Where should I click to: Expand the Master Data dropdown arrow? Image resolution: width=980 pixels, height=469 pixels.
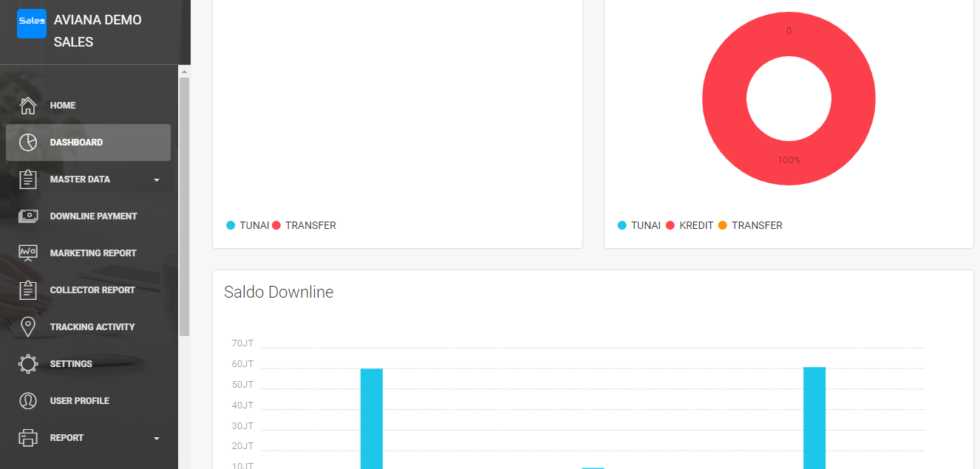coord(156,179)
